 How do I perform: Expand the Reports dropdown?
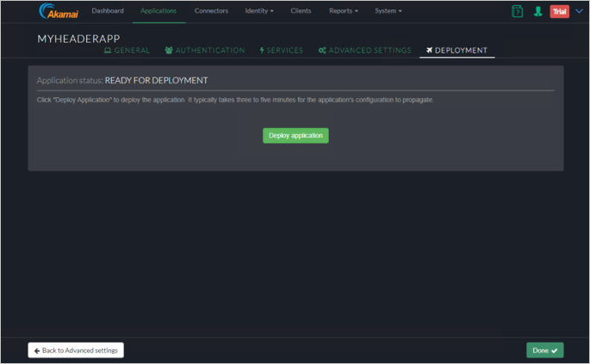tap(344, 11)
